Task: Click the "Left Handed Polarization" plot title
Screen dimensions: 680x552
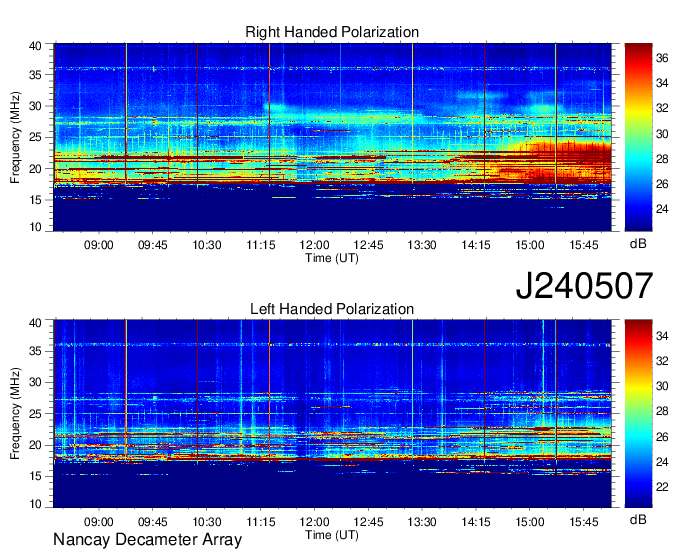Action: click(x=332, y=309)
